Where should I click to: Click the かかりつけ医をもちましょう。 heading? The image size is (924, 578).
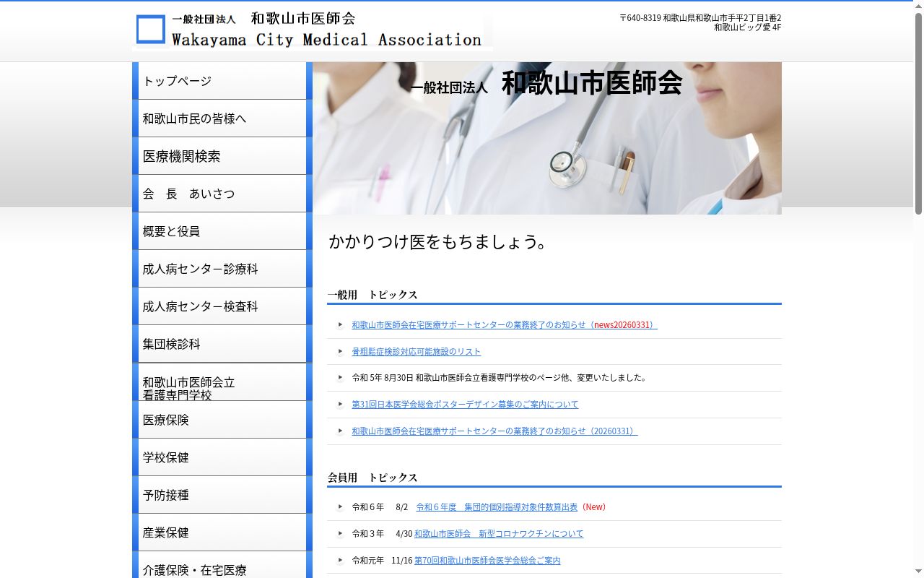[439, 242]
